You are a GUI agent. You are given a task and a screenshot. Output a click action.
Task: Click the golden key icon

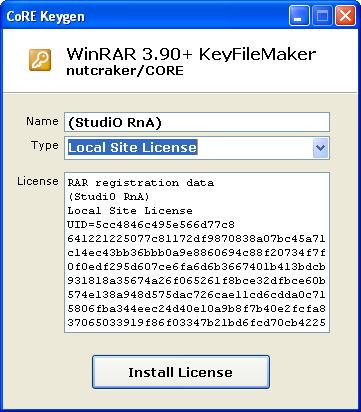click(40, 60)
